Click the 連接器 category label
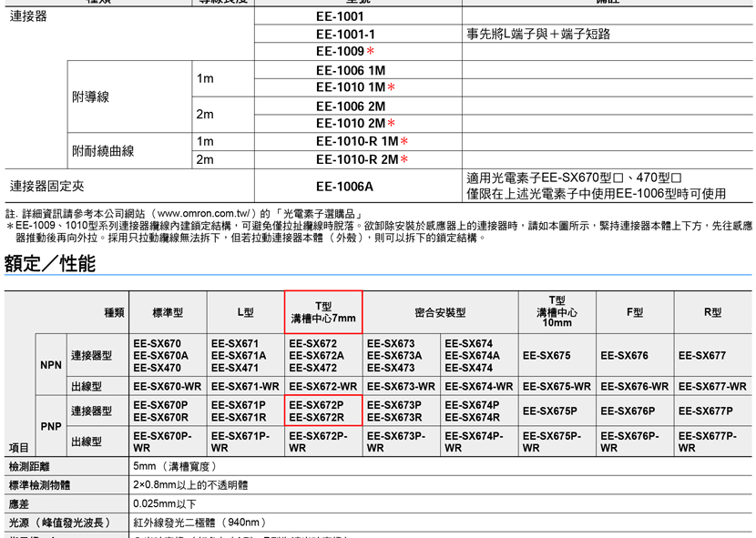The height and width of the screenshot is (538, 756). (x=28, y=16)
